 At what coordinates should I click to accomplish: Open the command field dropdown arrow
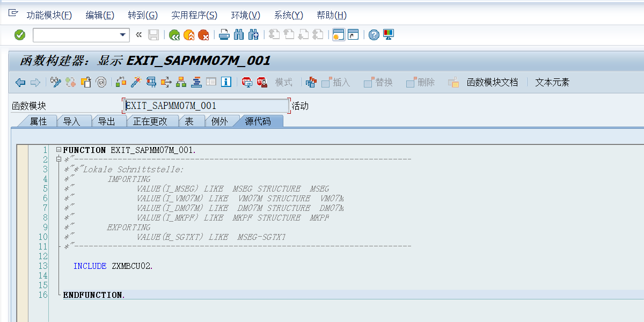point(122,35)
